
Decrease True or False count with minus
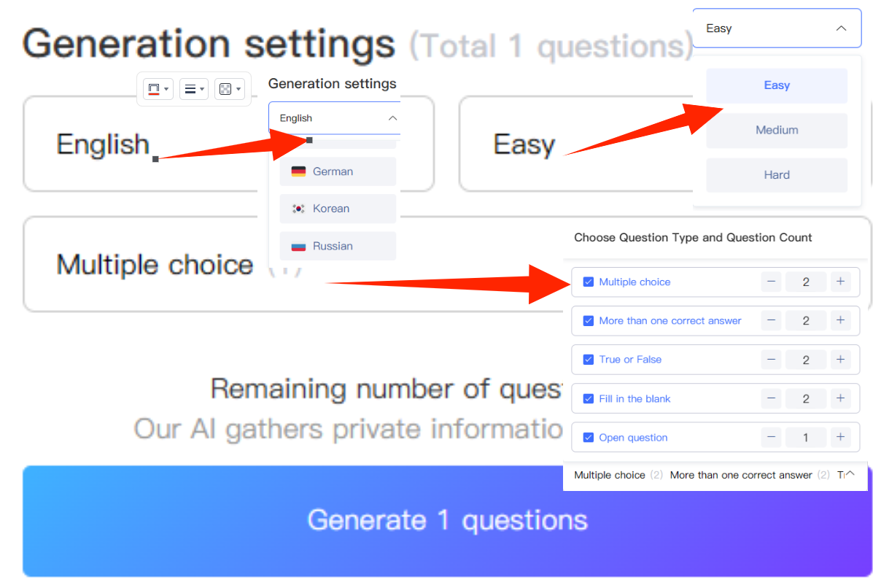coord(771,360)
